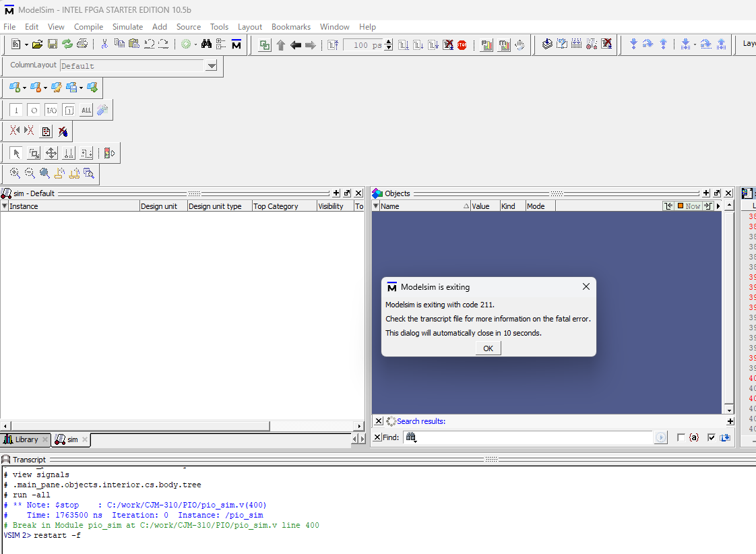The image size is (756, 554).
Task: Toggle the output ports filter button
Action: click(x=34, y=111)
